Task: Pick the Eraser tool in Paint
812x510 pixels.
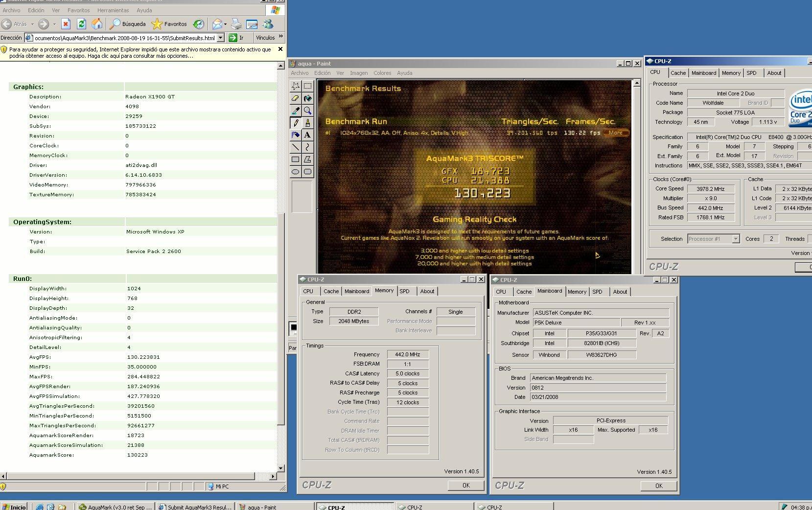Action: click(296, 98)
